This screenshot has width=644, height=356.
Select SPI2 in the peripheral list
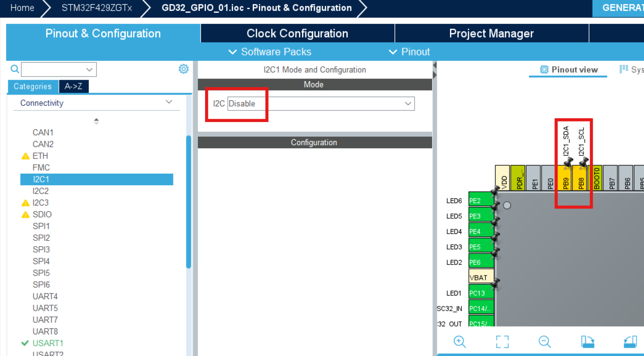tap(41, 238)
